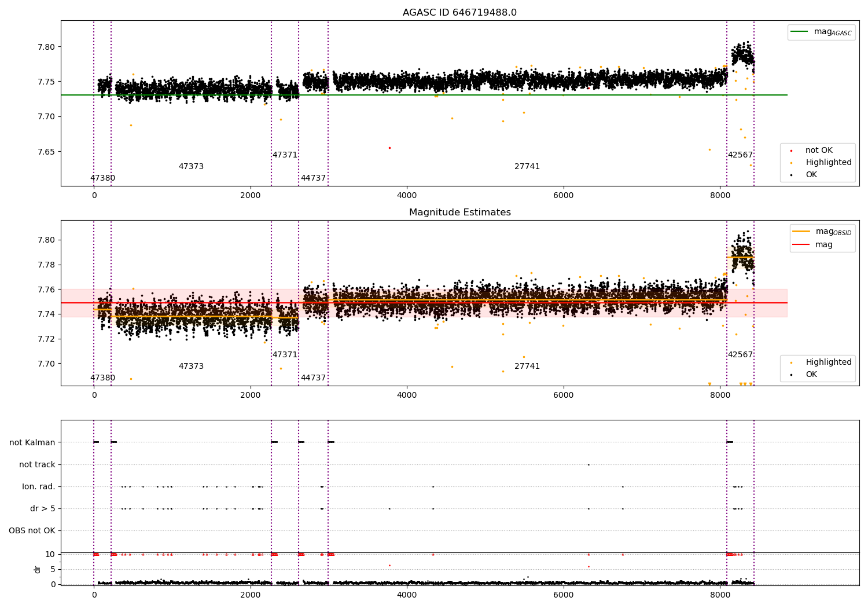
Task: Click the 7.80 tick label on top plot
Action: tap(46, 47)
